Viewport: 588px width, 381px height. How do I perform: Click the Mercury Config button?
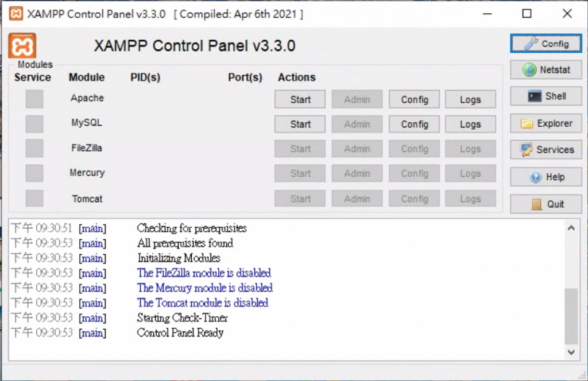tap(415, 173)
